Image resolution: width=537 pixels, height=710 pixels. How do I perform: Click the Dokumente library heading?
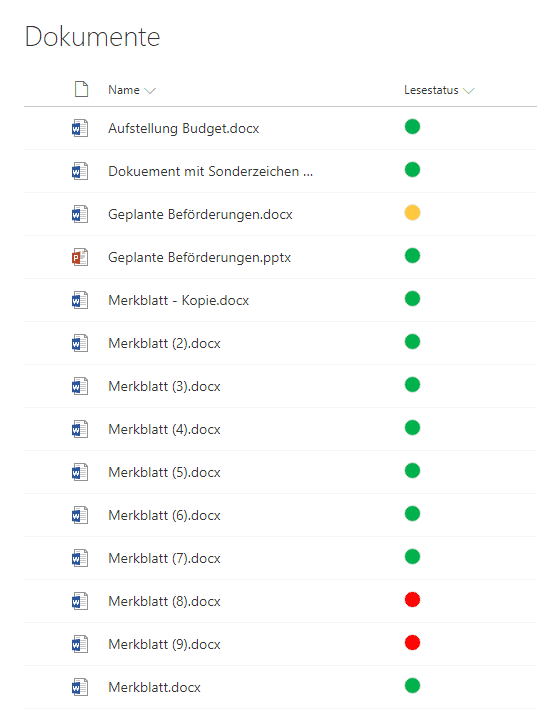(x=92, y=37)
